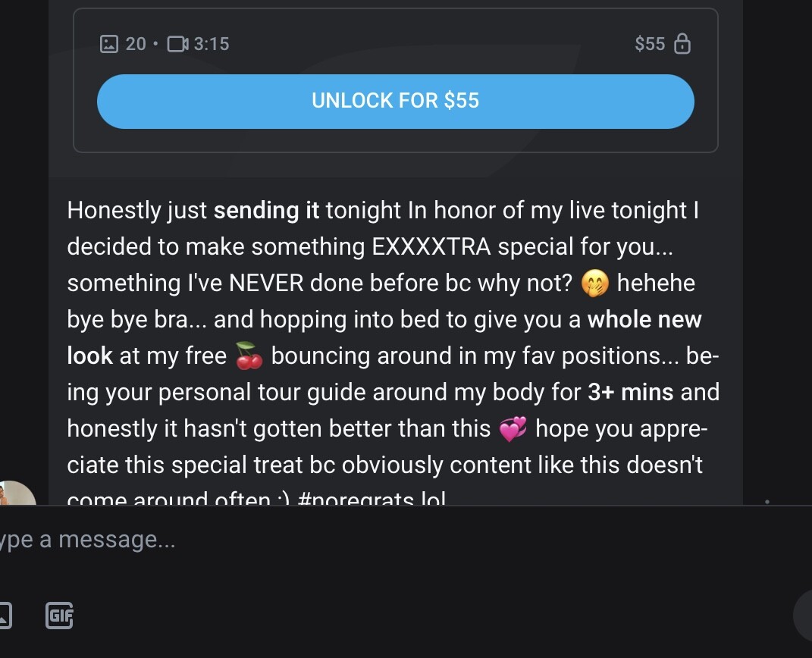Click the number 20 photo count
Viewport: 812px width, 658px height.
click(x=136, y=44)
